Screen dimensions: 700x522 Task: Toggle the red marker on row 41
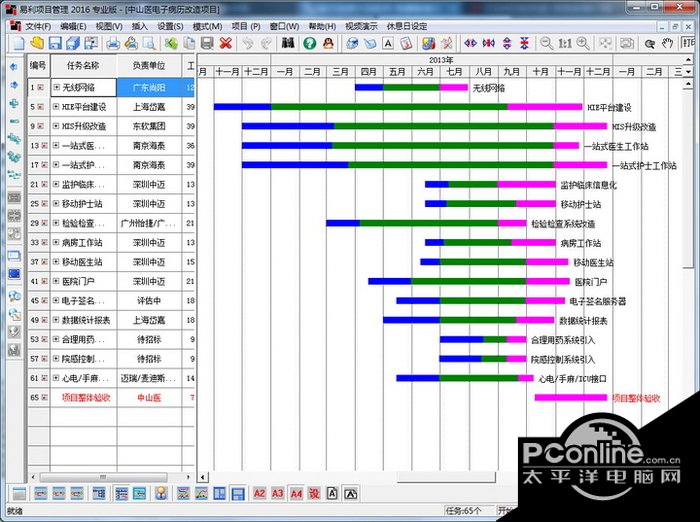click(x=45, y=281)
